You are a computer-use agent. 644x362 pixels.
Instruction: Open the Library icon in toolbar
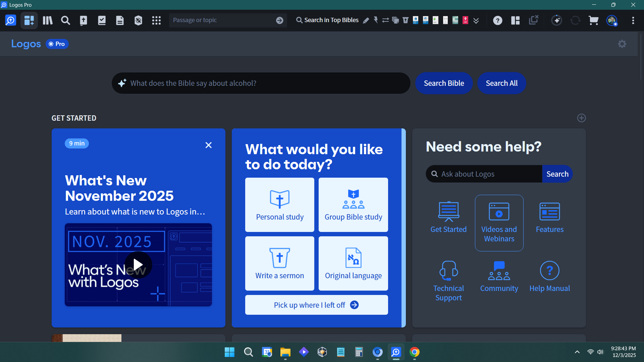tap(48, 20)
